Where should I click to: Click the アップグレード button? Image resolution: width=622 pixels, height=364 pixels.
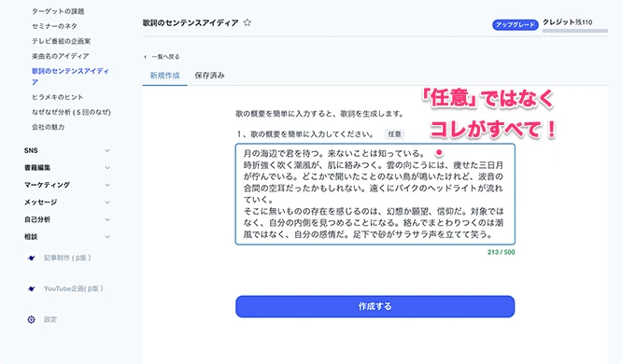click(x=515, y=24)
